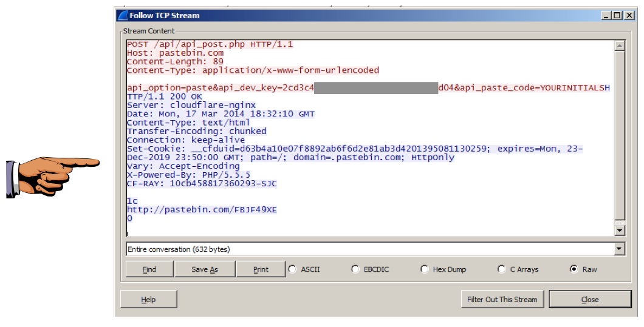Screen dimensions: 644x327
Task: Click the POST /api/api_post.php HTTP/1.1 line
Action: click(210, 44)
